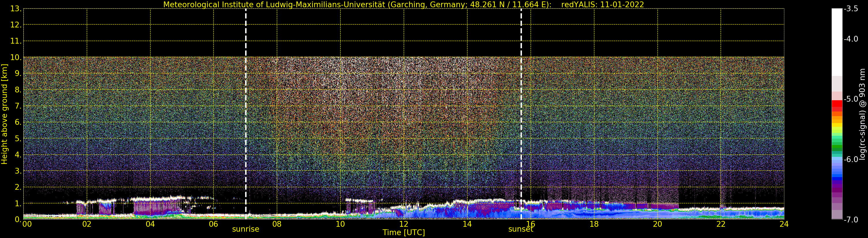Click the white top section of the colorbar
This screenshot has height=238, width=868.
837,42
